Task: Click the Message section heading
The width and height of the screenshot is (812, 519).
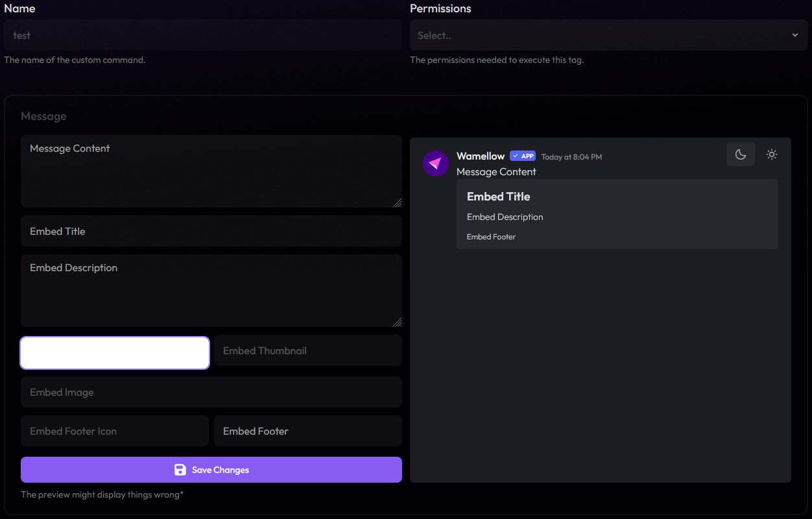Action: (43, 116)
